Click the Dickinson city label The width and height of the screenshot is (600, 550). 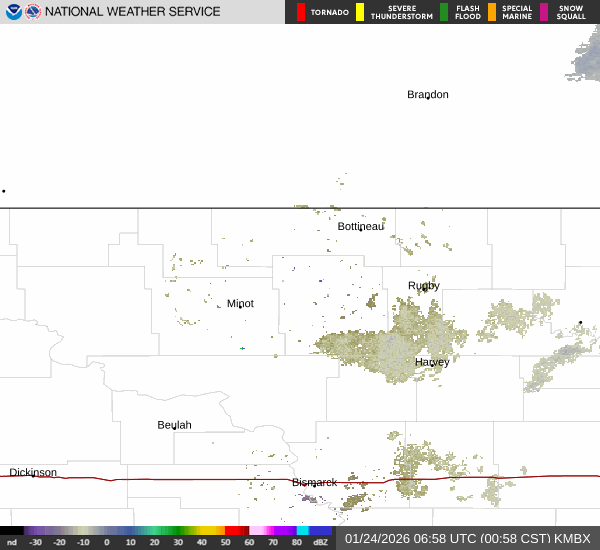33,473
